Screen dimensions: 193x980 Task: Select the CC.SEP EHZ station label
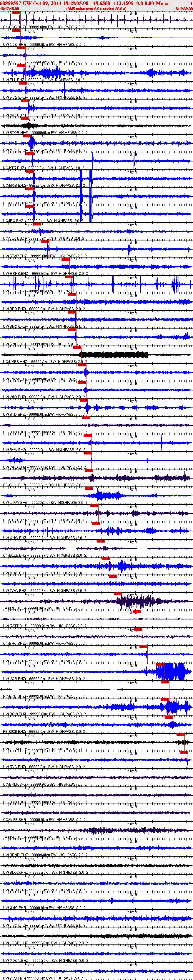(x=44, y=238)
